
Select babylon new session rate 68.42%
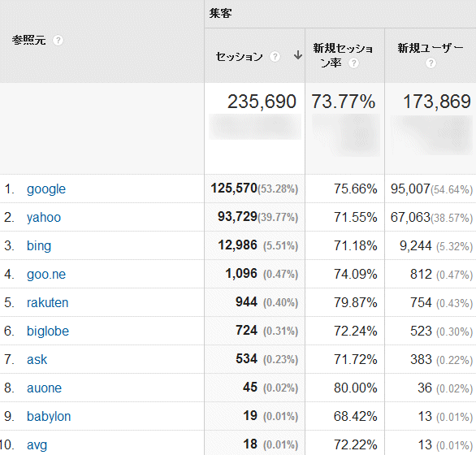(x=356, y=417)
